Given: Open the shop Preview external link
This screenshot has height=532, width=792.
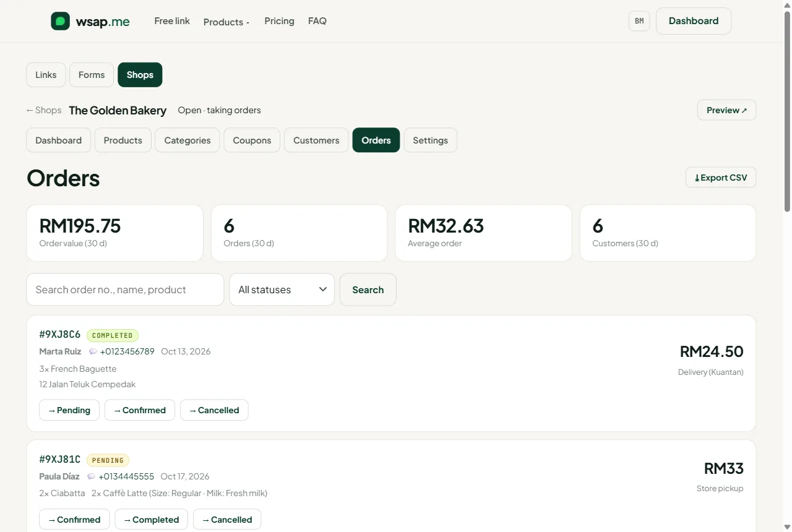Looking at the screenshot, I should point(726,110).
